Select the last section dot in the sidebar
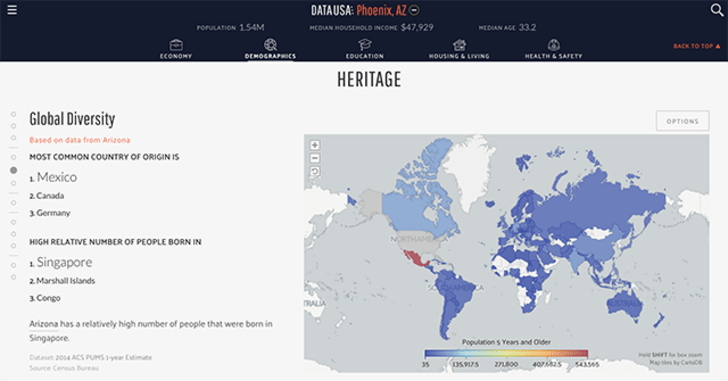This screenshot has height=381, width=728. [x=13, y=277]
